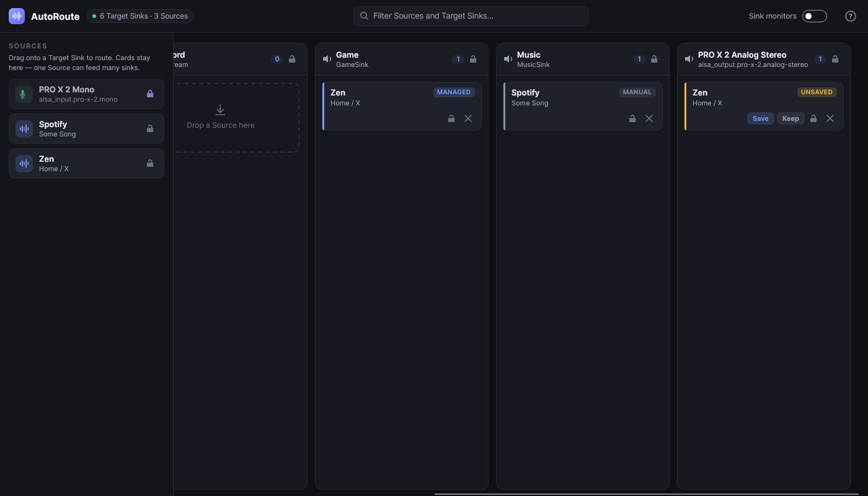Click the waveform icon of Zen source

point(24,164)
